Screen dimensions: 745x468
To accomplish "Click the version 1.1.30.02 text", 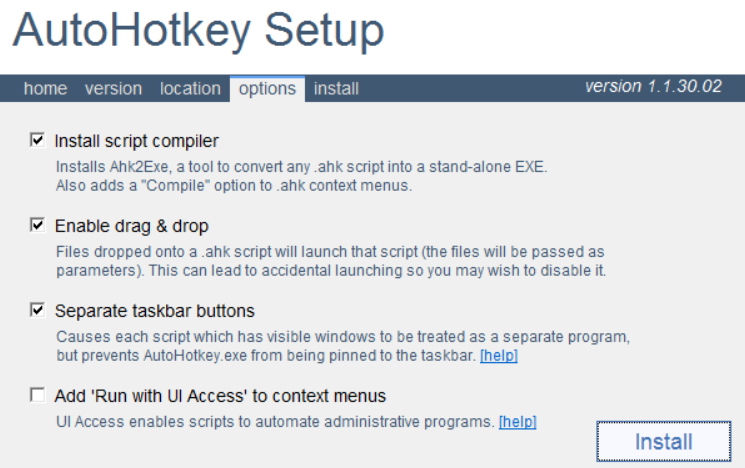I will [x=653, y=87].
